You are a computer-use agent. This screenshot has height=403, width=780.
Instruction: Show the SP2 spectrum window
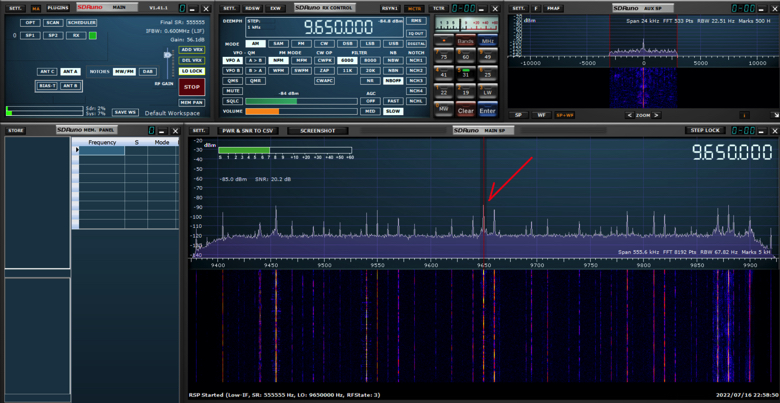[53, 35]
